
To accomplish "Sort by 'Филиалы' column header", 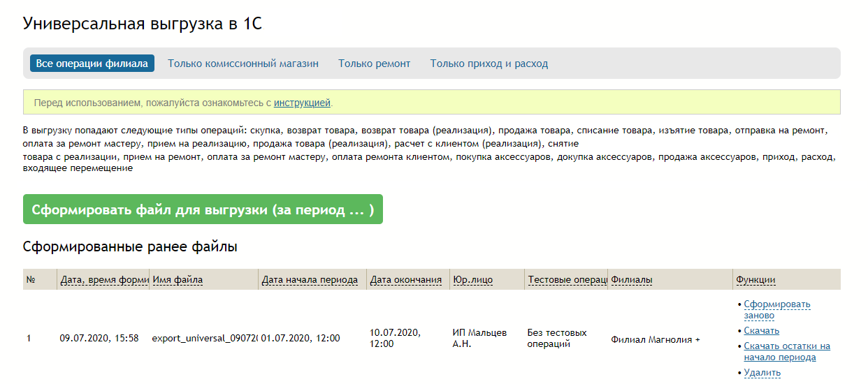I will [x=632, y=280].
